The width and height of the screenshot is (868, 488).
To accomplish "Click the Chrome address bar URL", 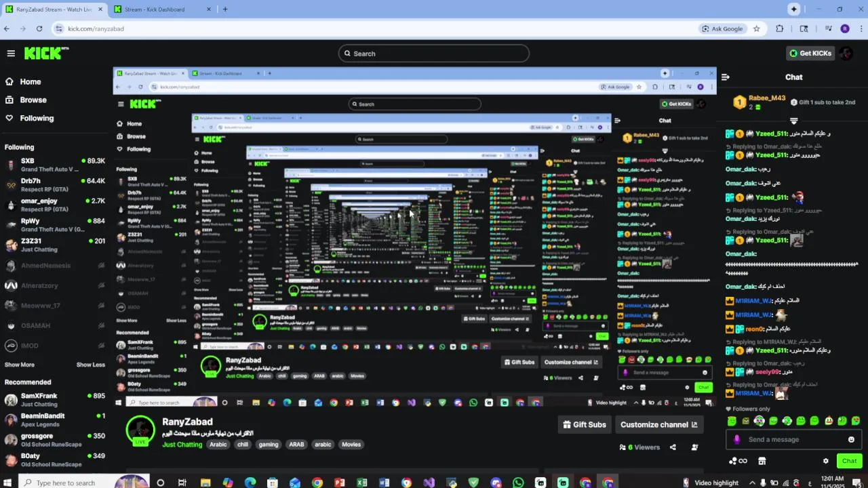I will tap(96, 28).
